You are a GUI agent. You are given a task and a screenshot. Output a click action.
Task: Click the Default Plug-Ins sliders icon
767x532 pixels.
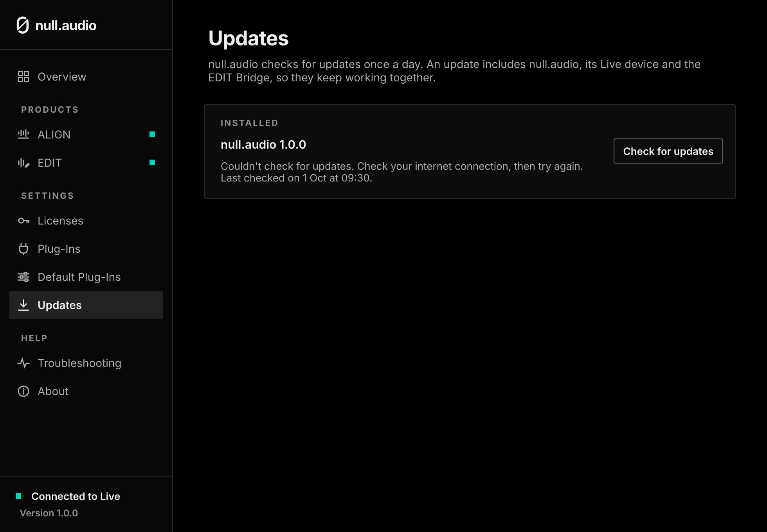tap(23, 277)
